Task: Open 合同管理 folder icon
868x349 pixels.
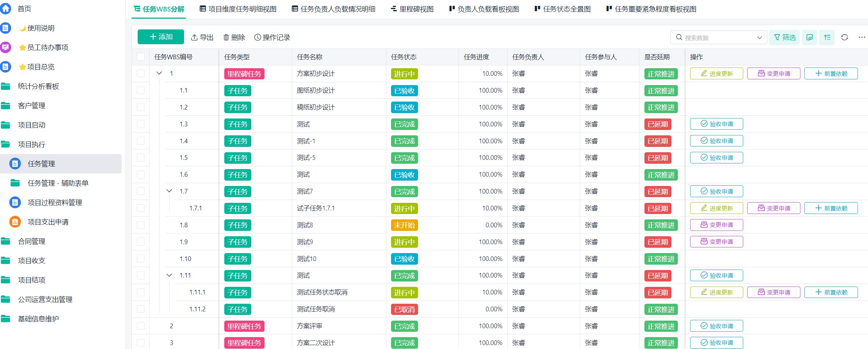Action: point(5,241)
